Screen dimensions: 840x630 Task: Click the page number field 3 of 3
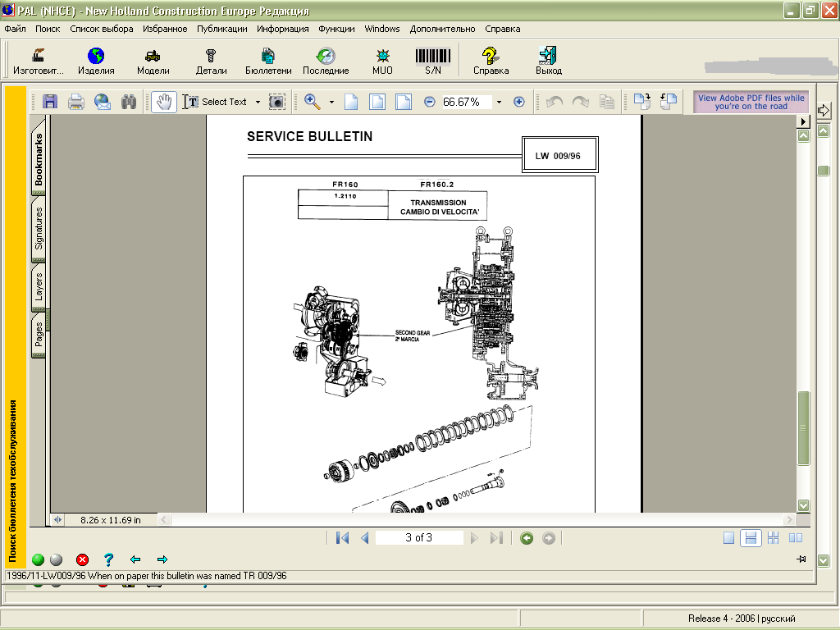(419, 537)
